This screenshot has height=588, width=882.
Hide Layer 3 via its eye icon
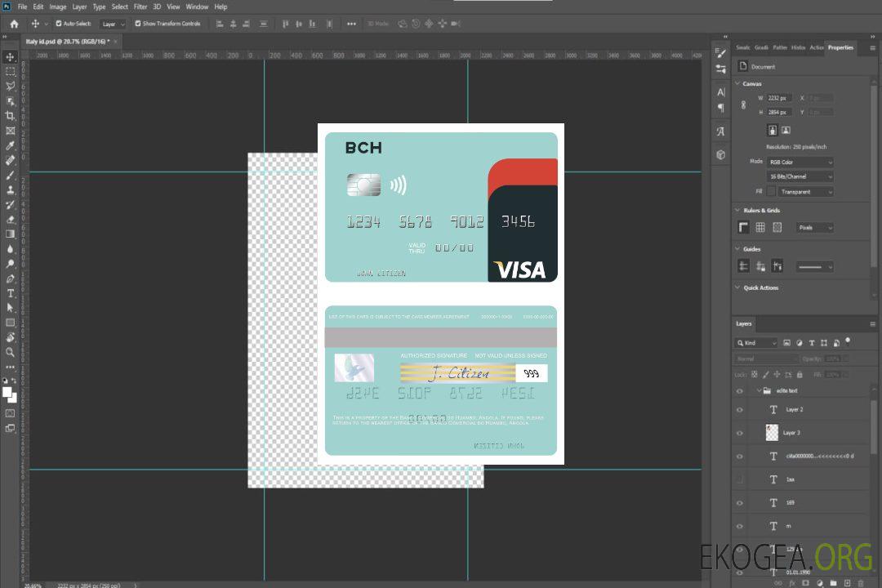(740, 434)
